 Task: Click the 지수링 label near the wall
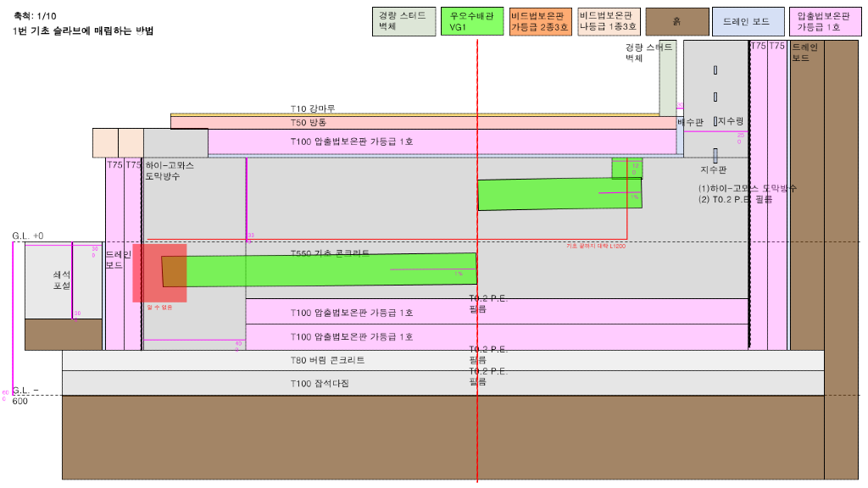[731, 122]
